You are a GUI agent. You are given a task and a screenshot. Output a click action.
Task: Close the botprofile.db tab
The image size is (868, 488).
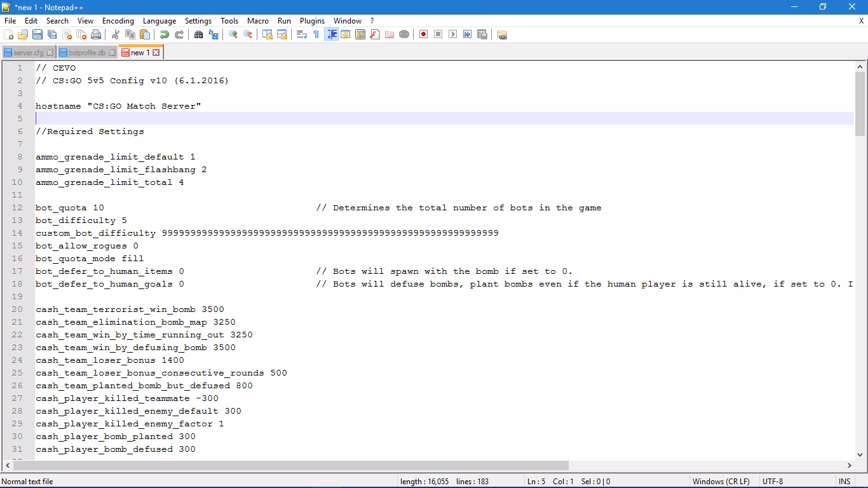click(112, 53)
